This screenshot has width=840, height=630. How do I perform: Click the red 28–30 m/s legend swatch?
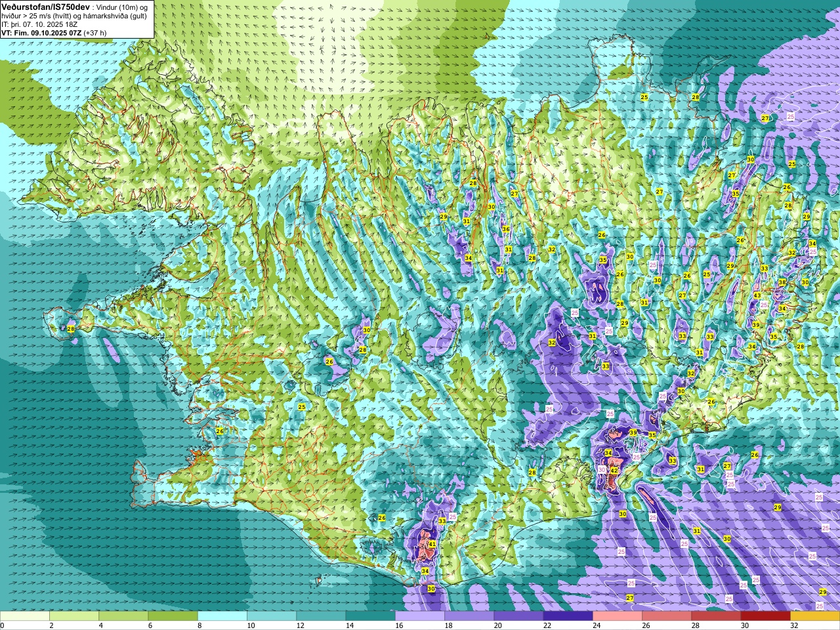coord(716,616)
